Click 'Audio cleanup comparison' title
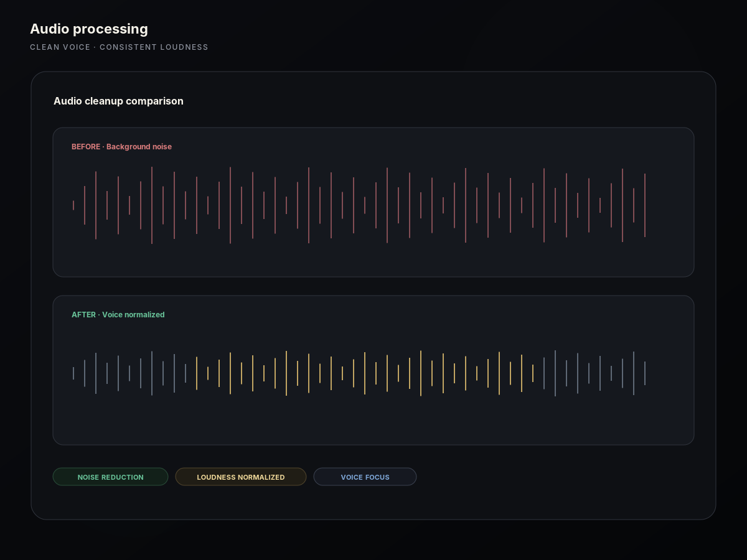Viewport: 747px width, 560px height. 118,101
